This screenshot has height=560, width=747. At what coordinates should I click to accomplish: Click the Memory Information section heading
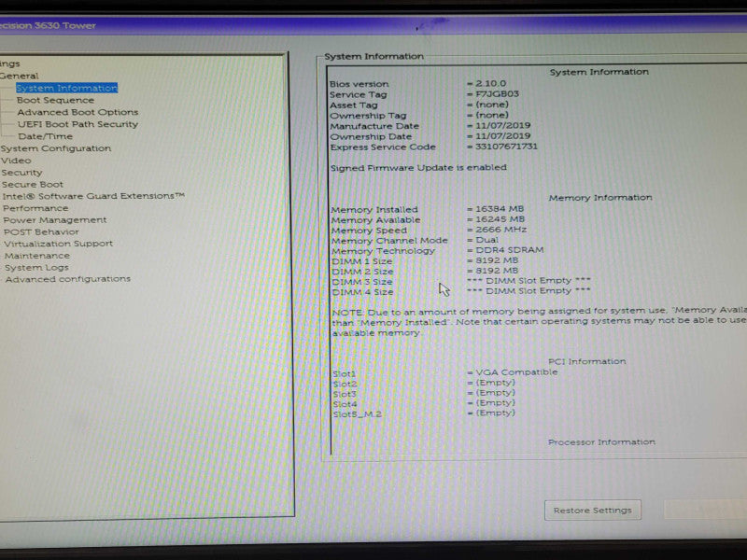coord(600,197)
